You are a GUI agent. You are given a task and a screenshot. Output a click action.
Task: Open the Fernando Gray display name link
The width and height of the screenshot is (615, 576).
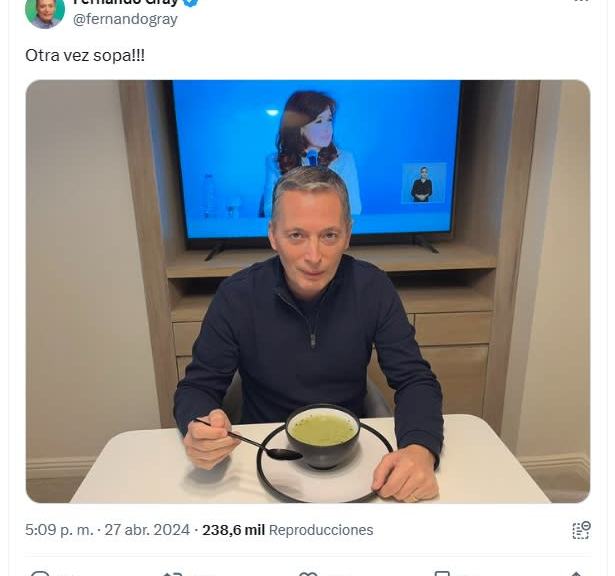126,2
